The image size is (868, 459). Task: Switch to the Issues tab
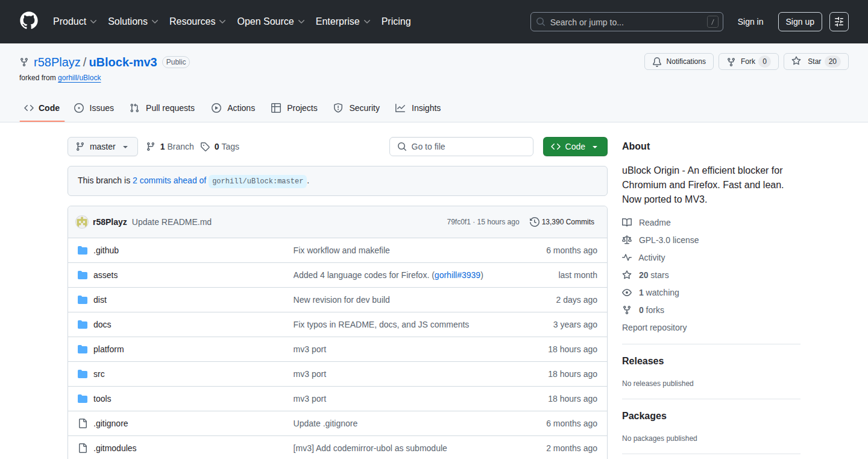[x=94, y=108]
